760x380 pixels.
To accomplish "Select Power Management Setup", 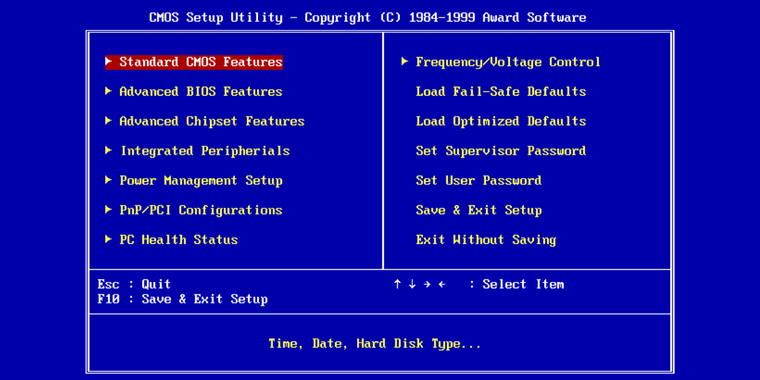I will [x=201, y=180].
